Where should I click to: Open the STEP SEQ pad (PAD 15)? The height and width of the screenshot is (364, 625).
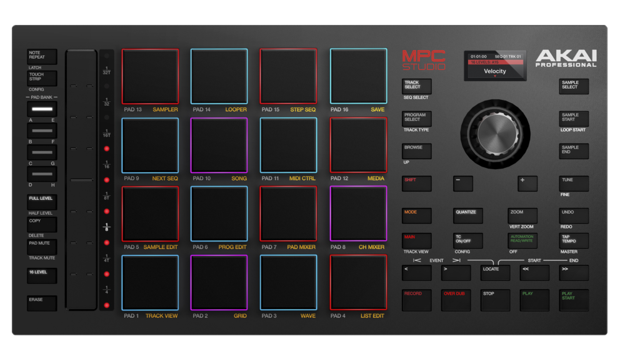(x=288, y=75)
